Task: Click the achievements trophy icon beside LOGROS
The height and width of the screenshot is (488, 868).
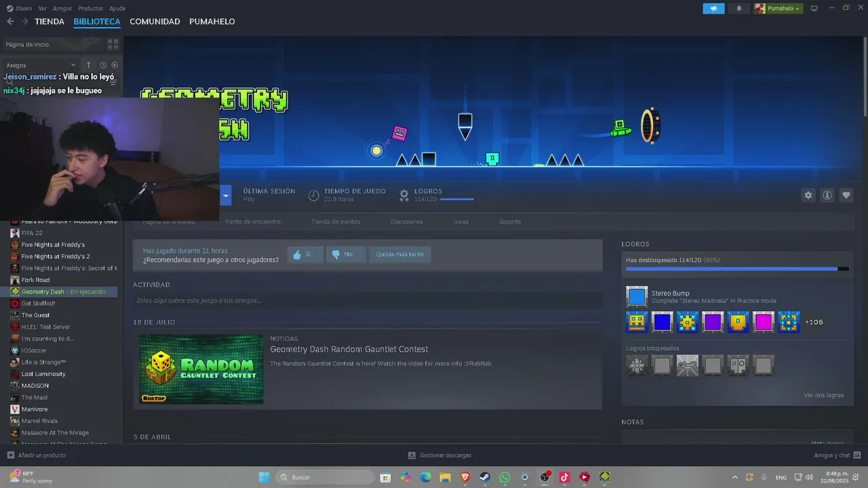Action: point(404,195)
